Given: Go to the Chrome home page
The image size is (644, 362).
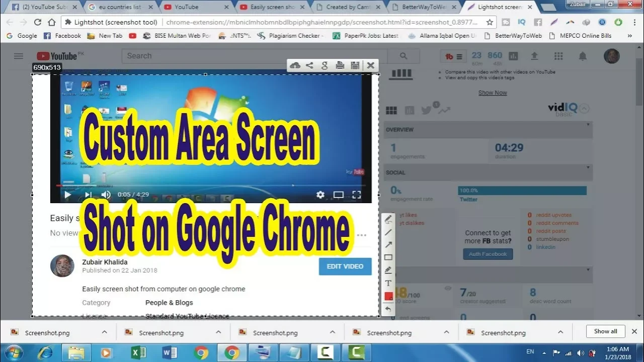Looking at the screenshot, I should coord(52,22).
